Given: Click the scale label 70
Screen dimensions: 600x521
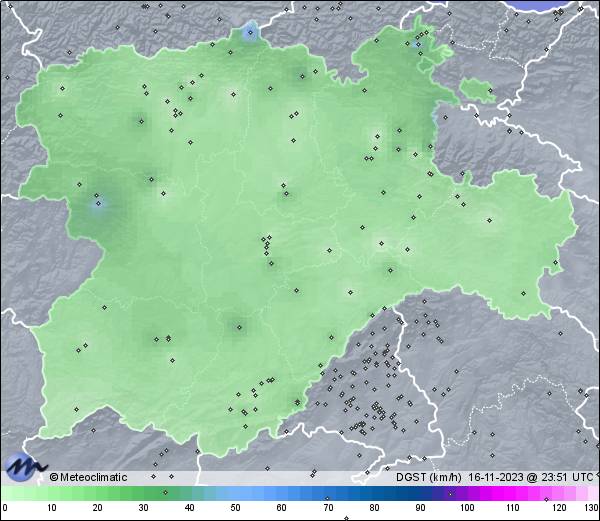Looking at the screenshot, I should 328,508.
